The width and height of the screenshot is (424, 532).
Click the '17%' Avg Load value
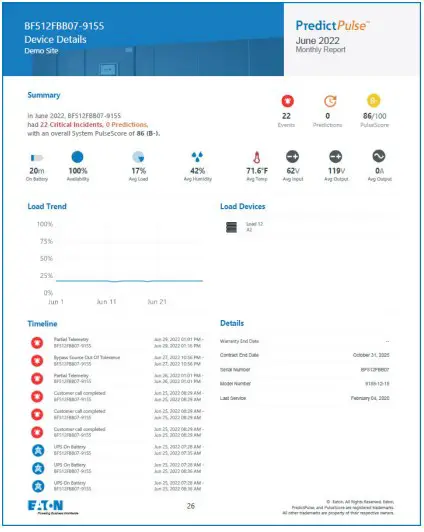(138, 171)
